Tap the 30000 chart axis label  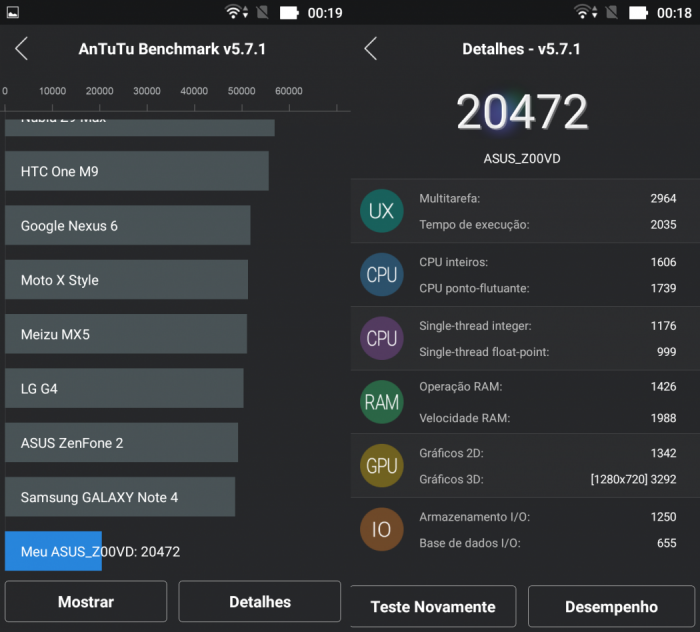tap(147, 91)
